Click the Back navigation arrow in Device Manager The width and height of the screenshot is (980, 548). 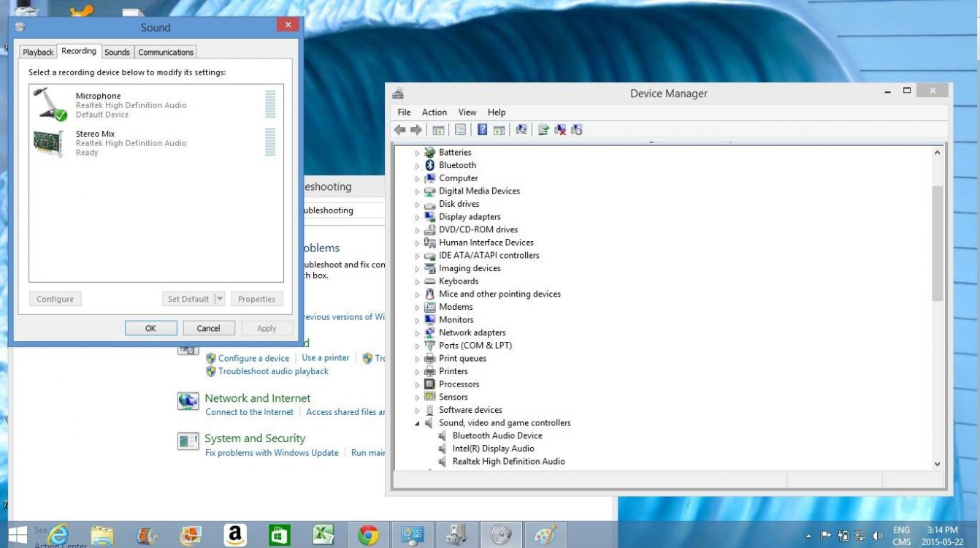click(x=400, y=129)
